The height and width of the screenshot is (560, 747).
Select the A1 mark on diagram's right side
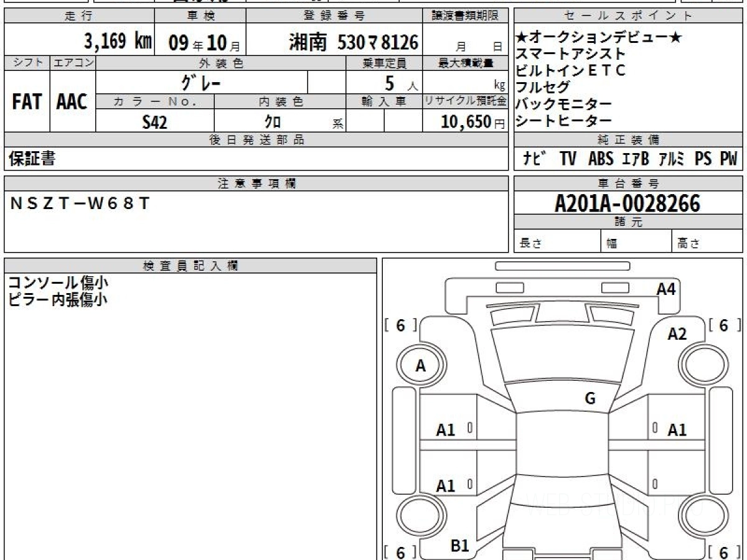click(x=677, y=430)
